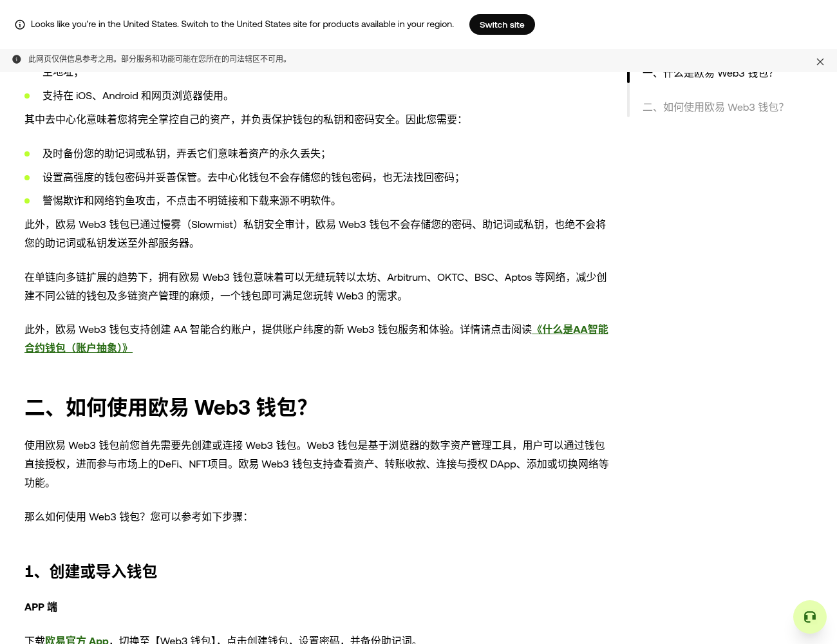Click text 支持在 iOS、Android 和网页浏览器使用

coord(136,96)
